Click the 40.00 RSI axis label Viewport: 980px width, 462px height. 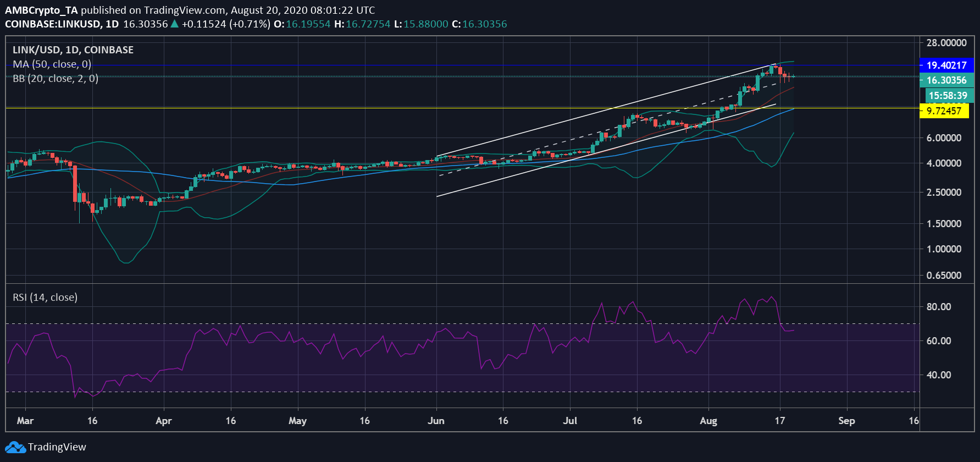(x=939, y=375)
